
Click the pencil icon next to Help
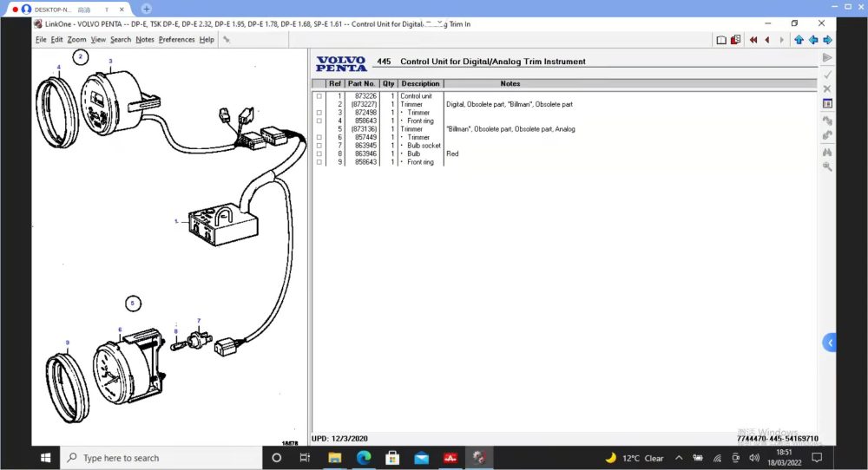click(226, 39)
